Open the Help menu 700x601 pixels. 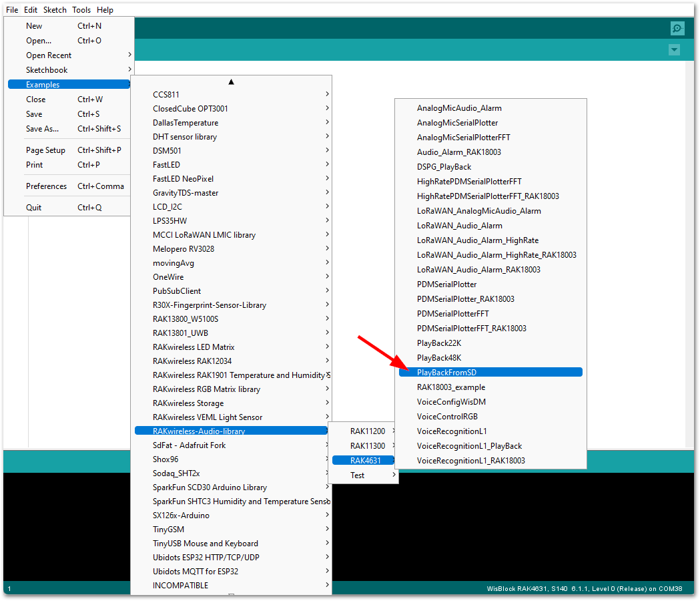click(x=105, y=9)
